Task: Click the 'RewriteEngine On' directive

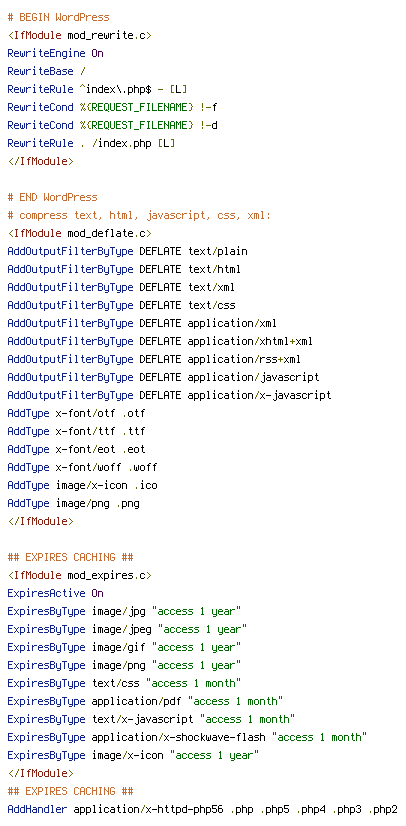Action: [55, 53]
